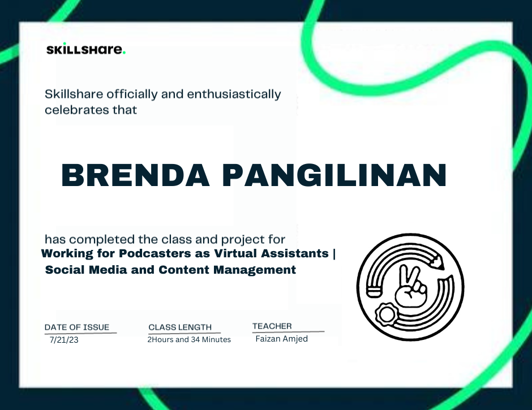Screen dimensions: 532x410
Task: Select the CLASS LENGTH heading
Action: [x=179, y=327]
